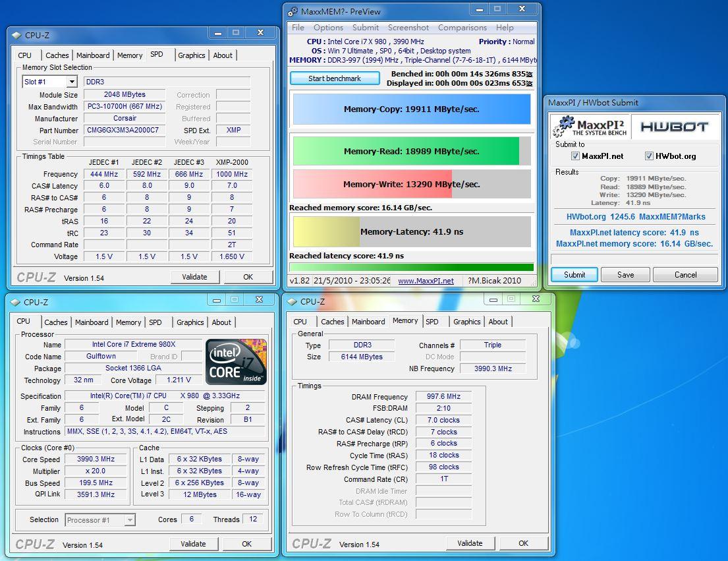728x561 pixels.
Task: Open the www.MaxxPI.net link
Action: [426, 281]
